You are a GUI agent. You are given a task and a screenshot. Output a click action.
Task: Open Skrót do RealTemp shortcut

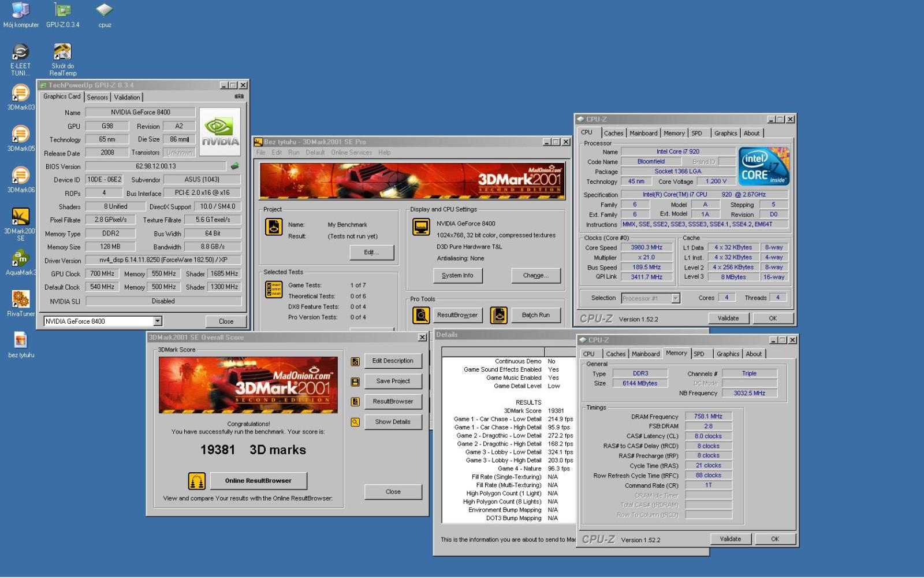(x=62, y=60)
